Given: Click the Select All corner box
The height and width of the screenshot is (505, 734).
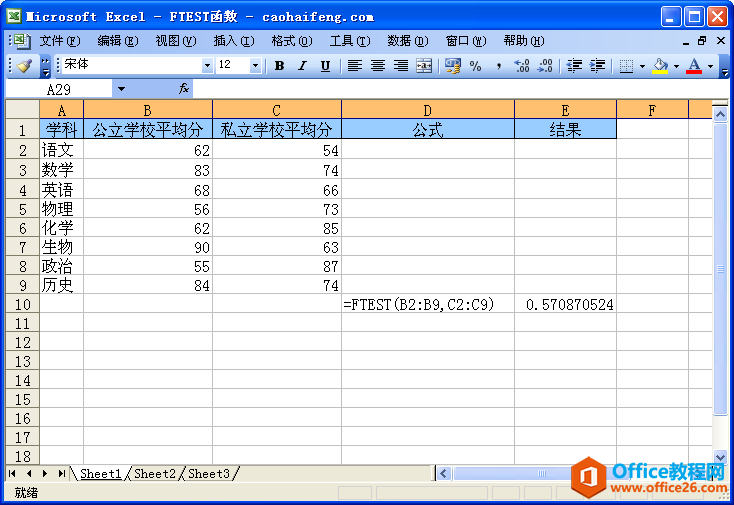Looking at the screenshot, I should point(22,109).
